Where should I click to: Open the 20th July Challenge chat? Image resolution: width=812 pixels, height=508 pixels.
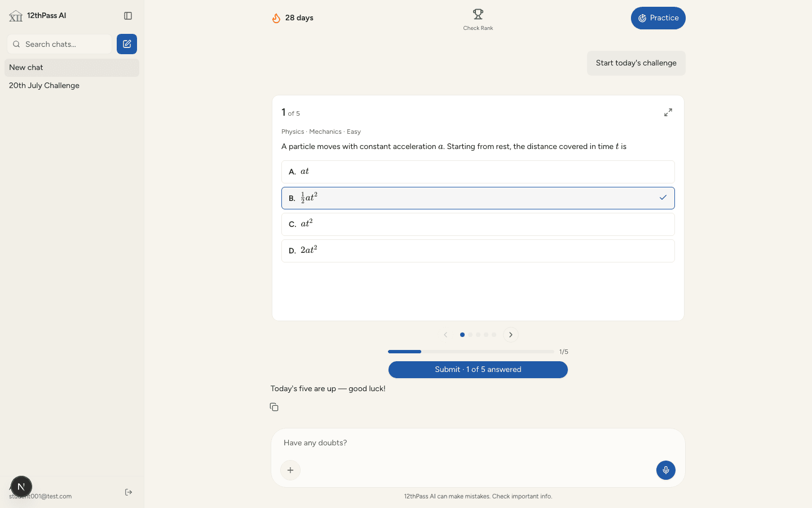coord(72,86)
